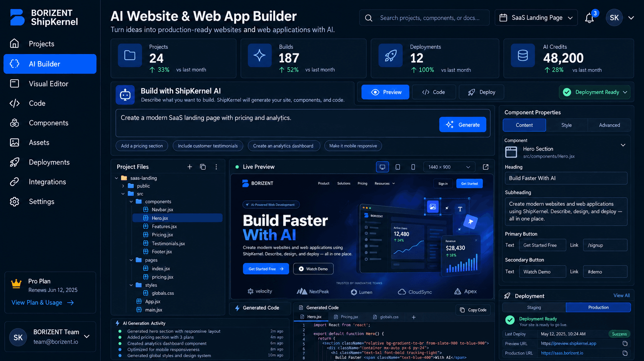Collapse the pages folder

tap(131, 260)
